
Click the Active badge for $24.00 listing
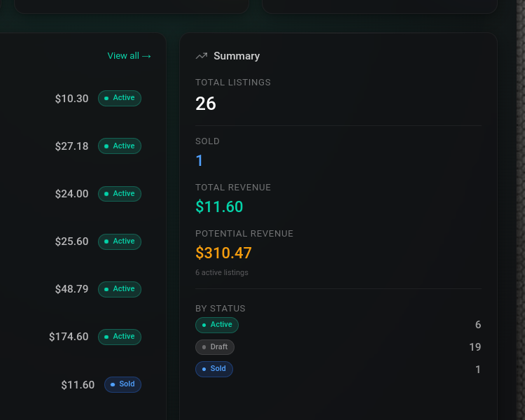click(x=120, y=194)
